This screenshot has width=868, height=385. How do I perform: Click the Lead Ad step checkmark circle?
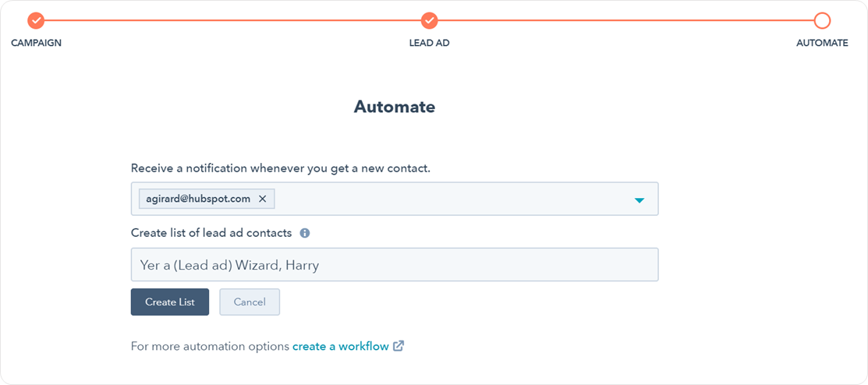tap(429, 21)
